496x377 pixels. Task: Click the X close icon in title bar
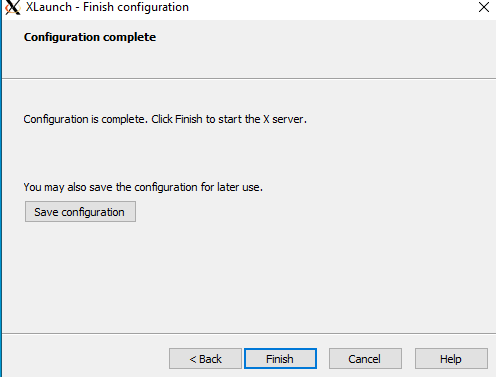click(484, 7)
